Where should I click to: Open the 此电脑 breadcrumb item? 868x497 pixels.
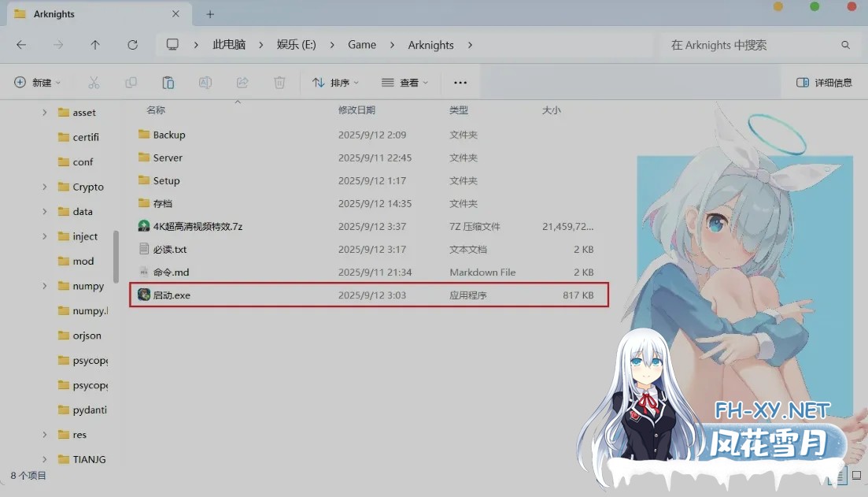point(228,45)
